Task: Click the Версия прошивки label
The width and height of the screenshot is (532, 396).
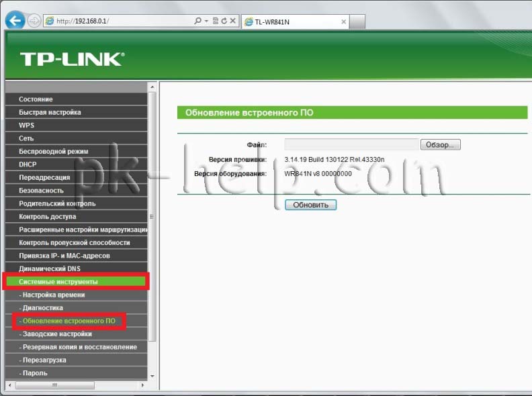Action: (238, 159)
